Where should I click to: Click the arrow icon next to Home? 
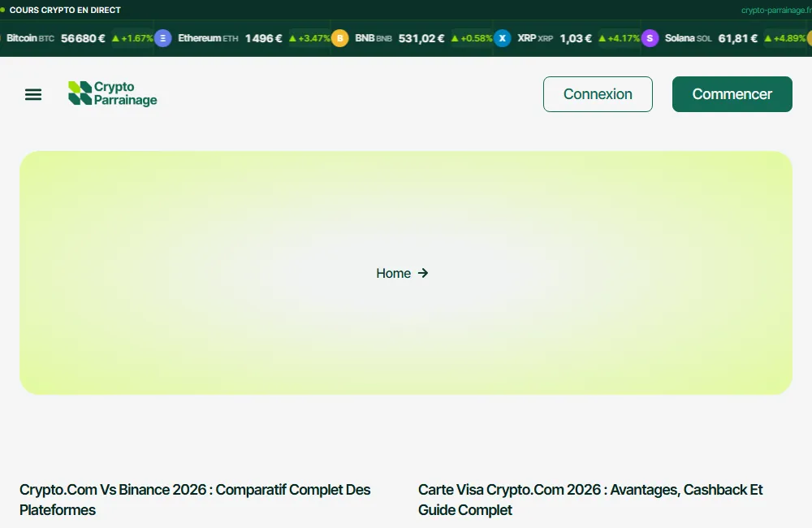point(423,273)
